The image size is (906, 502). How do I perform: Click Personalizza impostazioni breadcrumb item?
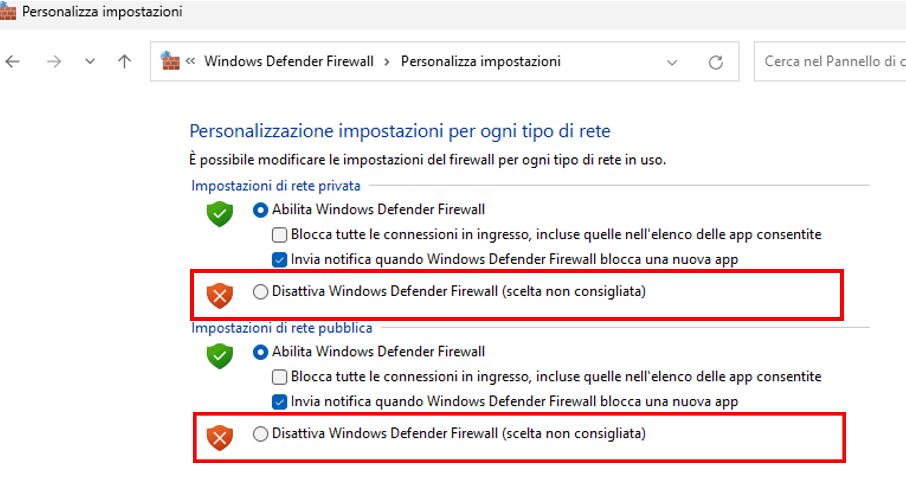(480, 61)
